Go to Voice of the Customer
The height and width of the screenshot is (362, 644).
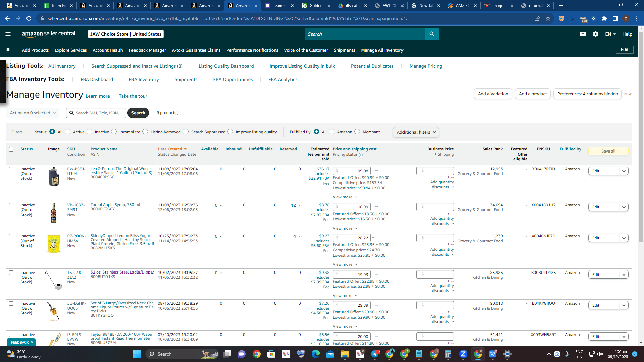click(x=306, y=50)
